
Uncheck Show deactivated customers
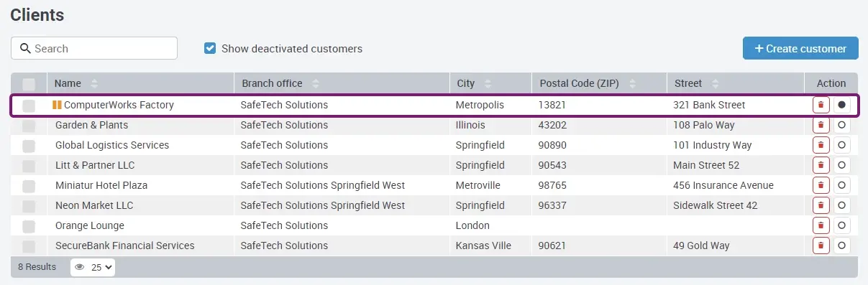coord(210,48)
